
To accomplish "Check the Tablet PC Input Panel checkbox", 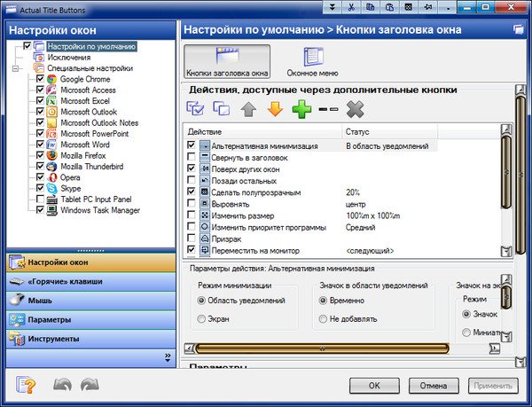I will (40, 200).
